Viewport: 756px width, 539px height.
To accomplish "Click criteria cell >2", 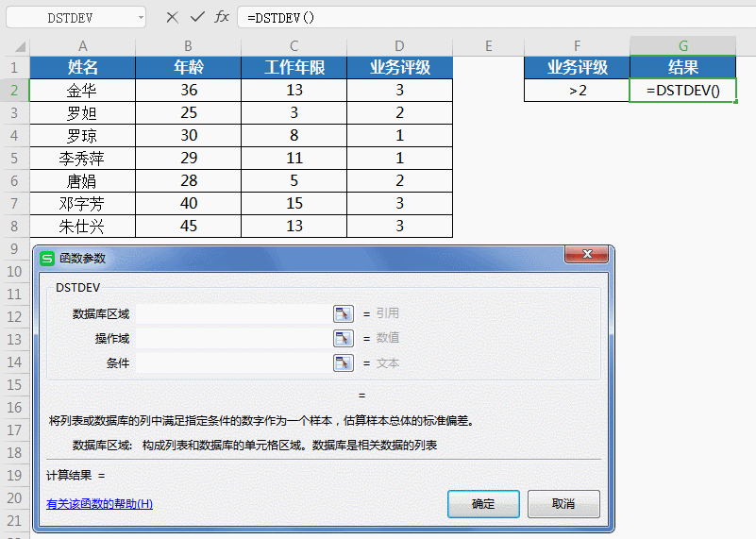I will (577, 91).
